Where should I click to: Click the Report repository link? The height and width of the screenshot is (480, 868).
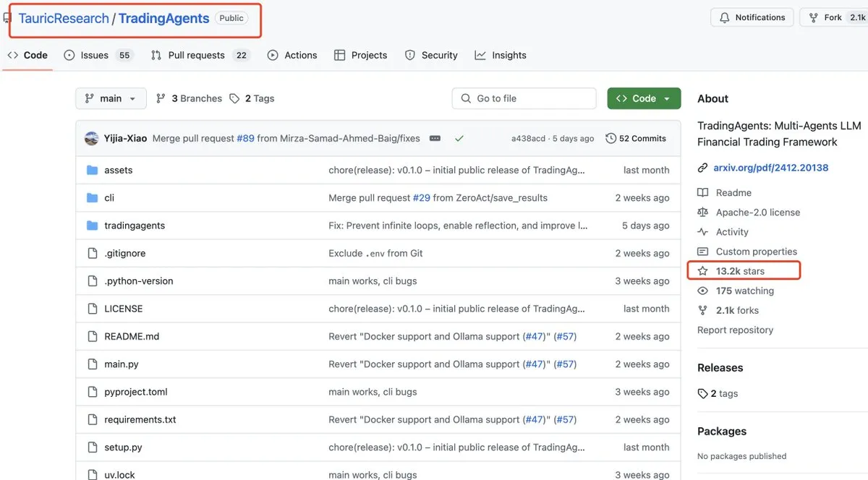(735, 330)
